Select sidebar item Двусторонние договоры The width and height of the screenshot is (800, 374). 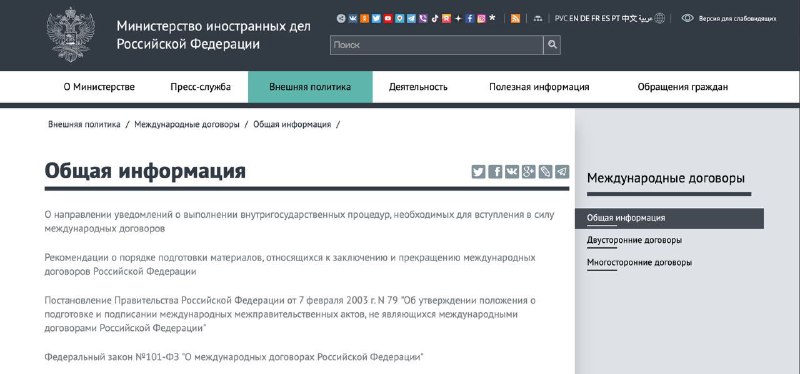(x=634, y=240)
